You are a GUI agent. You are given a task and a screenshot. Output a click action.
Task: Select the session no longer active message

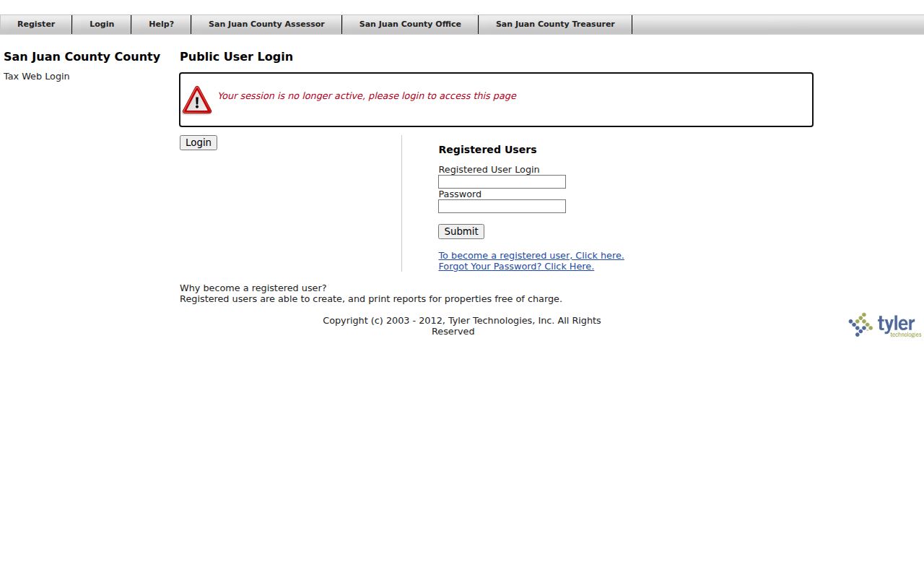pos(367,96)
